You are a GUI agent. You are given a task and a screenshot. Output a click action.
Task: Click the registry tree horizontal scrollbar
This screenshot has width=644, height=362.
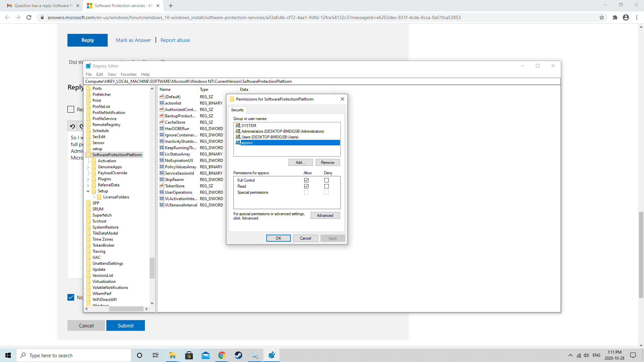[126, 309]
